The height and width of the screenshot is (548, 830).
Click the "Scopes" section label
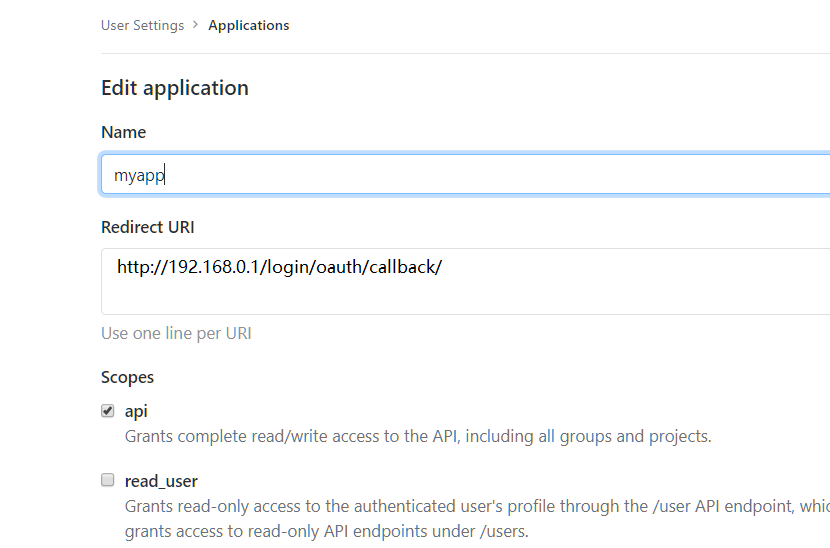click(x=127, y=377)
